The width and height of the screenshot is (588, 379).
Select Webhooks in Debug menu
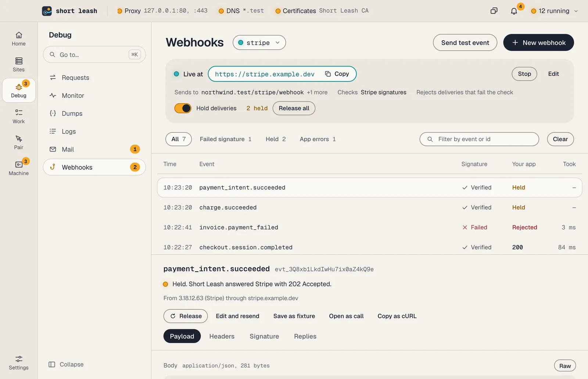(94, 167)
